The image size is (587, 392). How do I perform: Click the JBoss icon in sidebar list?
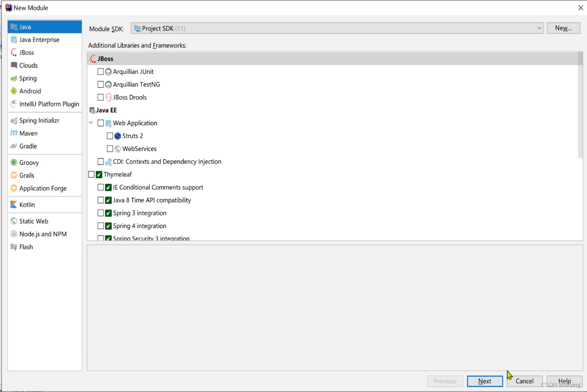pos(14,53)
